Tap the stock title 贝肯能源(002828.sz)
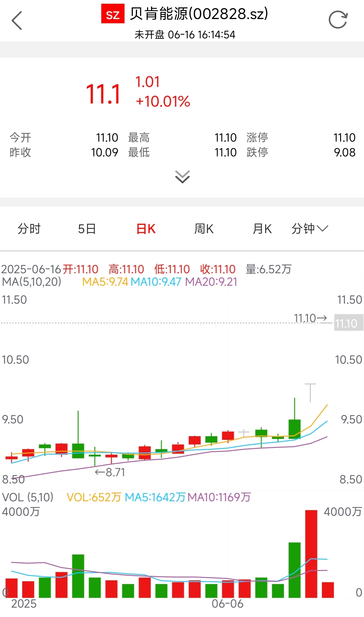364x617 pixels. [199, 14]
